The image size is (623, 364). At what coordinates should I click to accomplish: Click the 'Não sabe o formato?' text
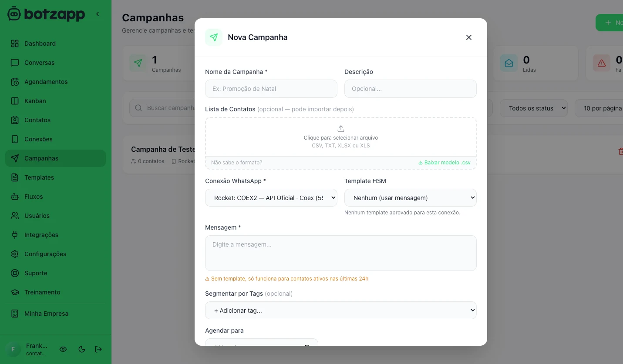tap(236, 163)
